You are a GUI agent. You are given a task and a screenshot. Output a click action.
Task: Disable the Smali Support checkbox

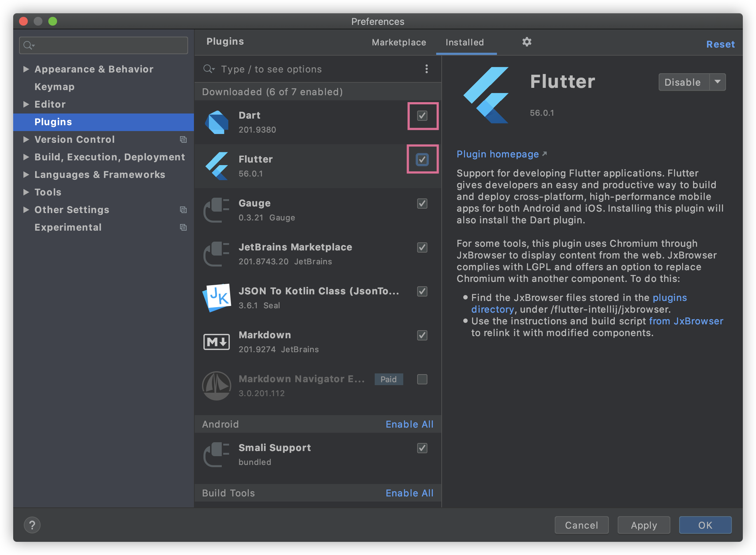[422, 448]
